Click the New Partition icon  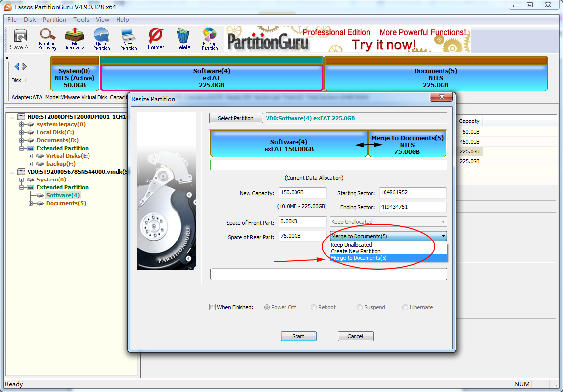coord(128,39)
